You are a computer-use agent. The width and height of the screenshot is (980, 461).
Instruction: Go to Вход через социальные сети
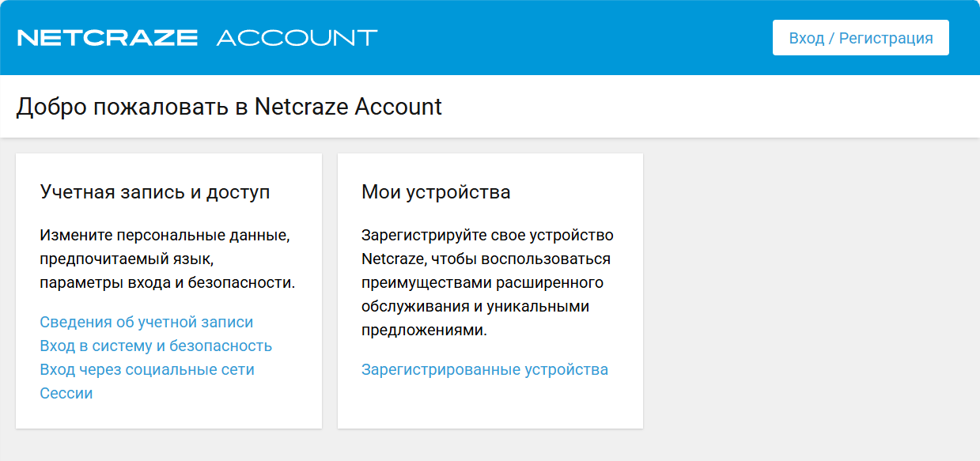click(147, 369)
